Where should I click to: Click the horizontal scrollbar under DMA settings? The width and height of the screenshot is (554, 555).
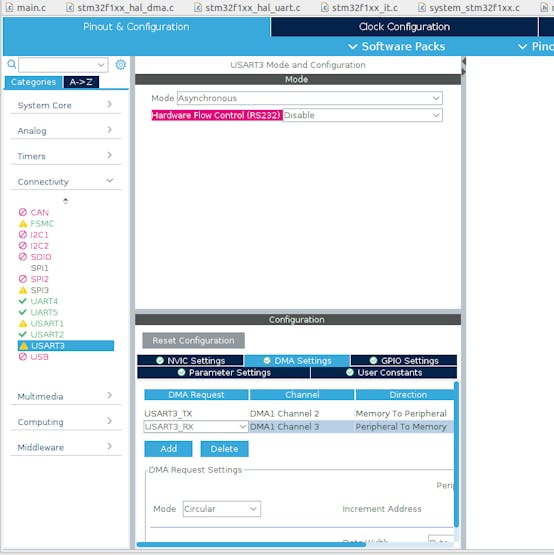coord(251,544)
